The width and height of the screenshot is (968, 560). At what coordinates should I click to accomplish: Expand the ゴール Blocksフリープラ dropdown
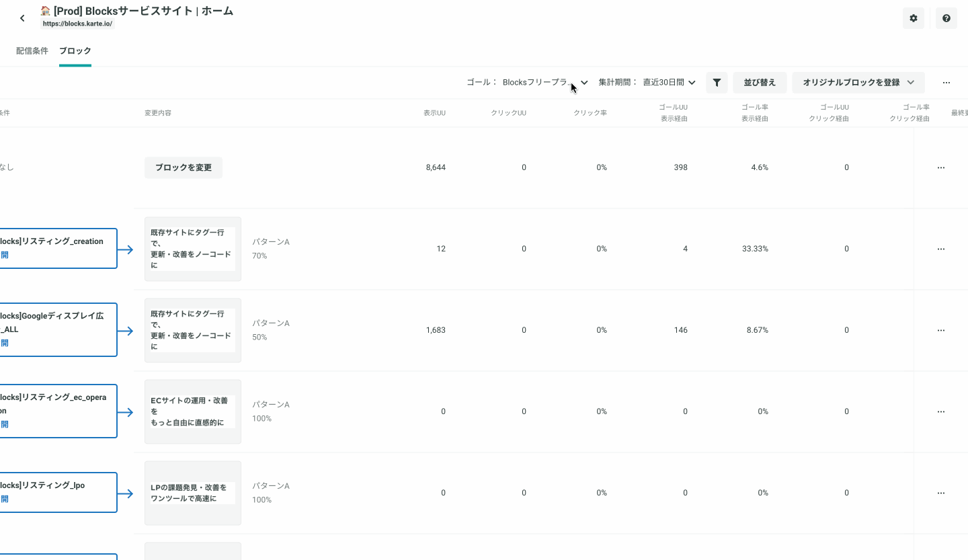point(545,83)
